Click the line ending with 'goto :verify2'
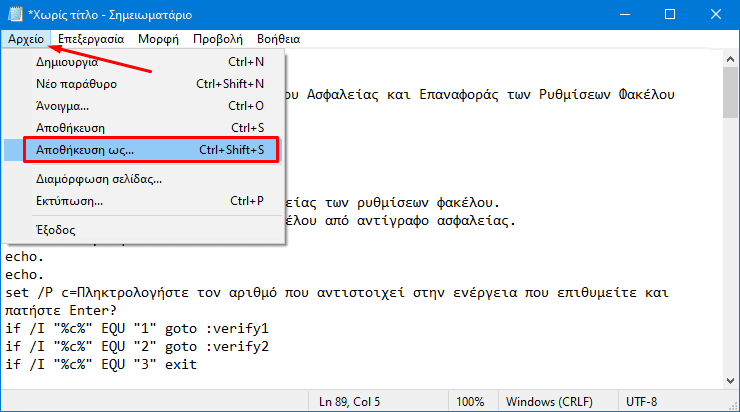Screen dimensions: 740x412 tap(137, 346)
